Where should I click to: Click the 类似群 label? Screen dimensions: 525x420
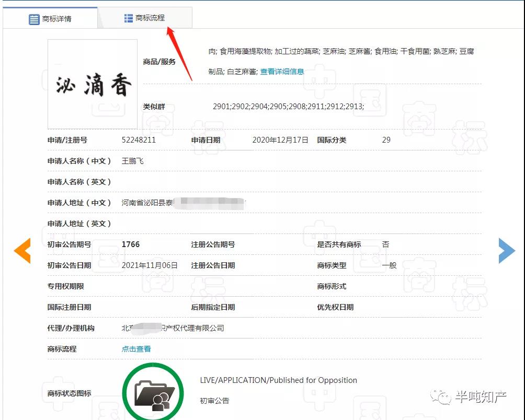154,107
